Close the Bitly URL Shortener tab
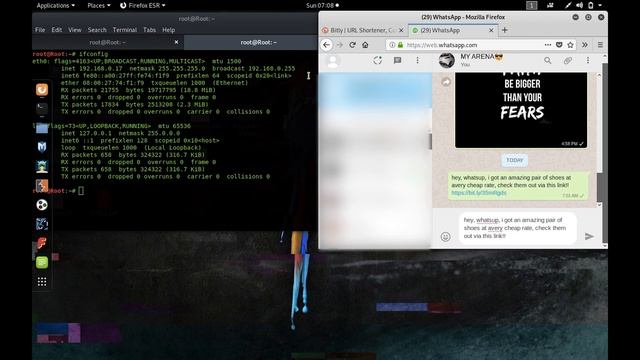 (401, 30)
